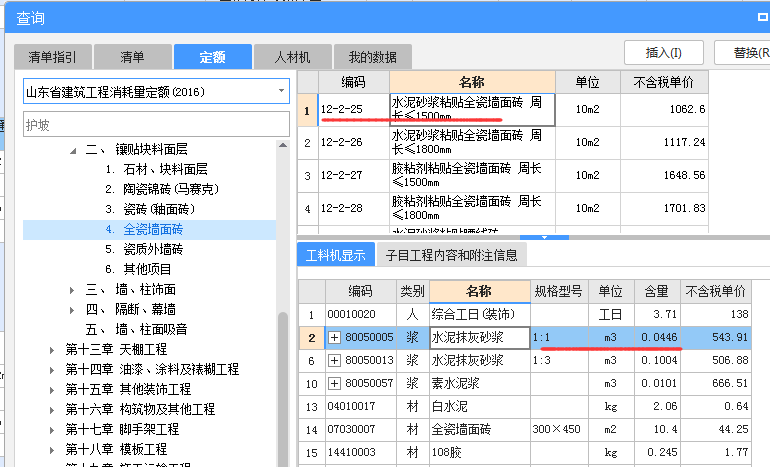Select quota row 12-2-28
Image resolution: width=770 pixels, height=467 pixels.
[x=503, y=209]
